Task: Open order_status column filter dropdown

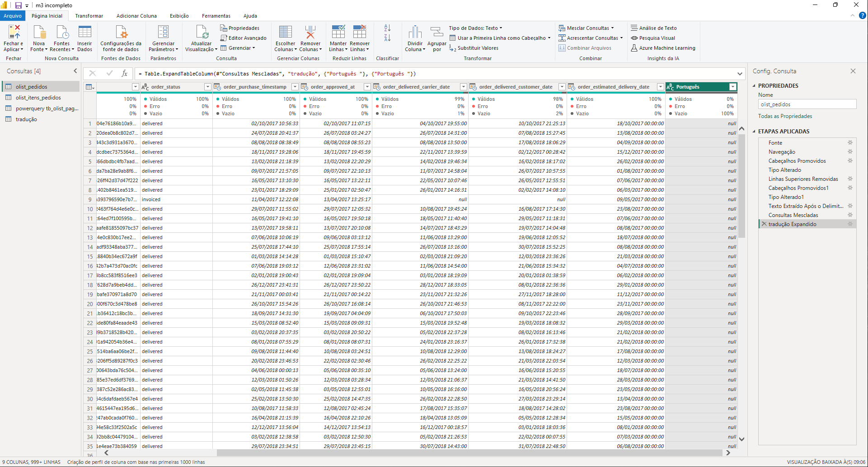Action: point(207,87)
